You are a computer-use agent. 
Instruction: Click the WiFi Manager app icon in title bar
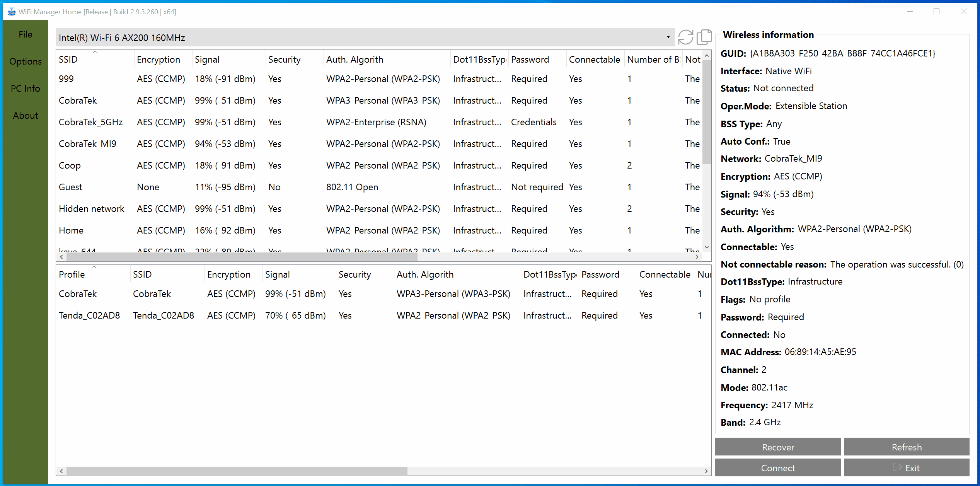coord(12,12)
